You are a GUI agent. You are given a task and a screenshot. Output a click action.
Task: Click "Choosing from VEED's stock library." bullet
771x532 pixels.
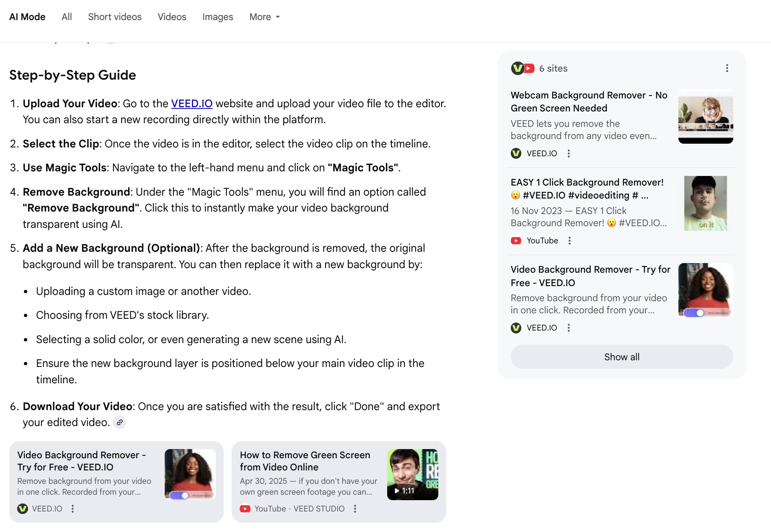(x=122, y=315)
